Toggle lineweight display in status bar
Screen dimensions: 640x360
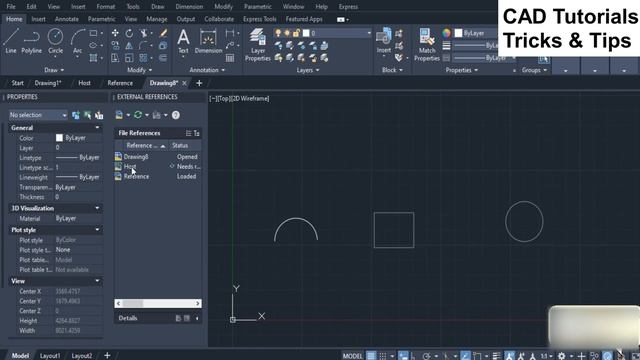click(x=496, y=356)
